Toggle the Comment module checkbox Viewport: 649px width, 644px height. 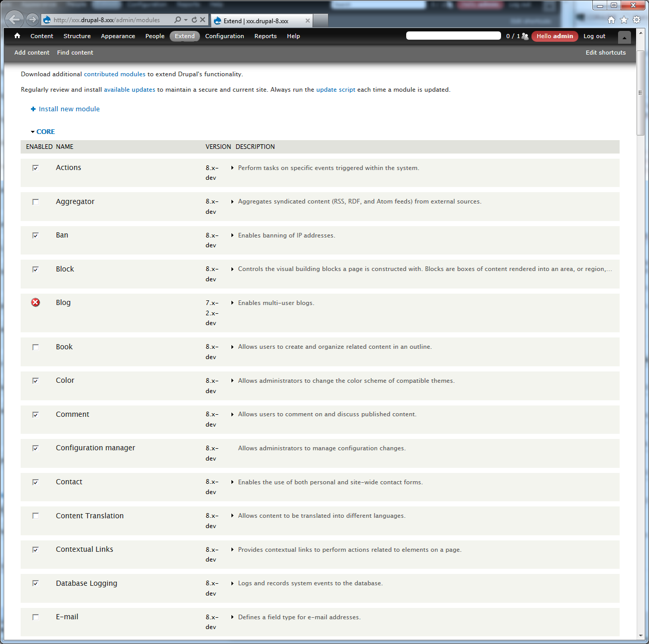click(36, 415)
